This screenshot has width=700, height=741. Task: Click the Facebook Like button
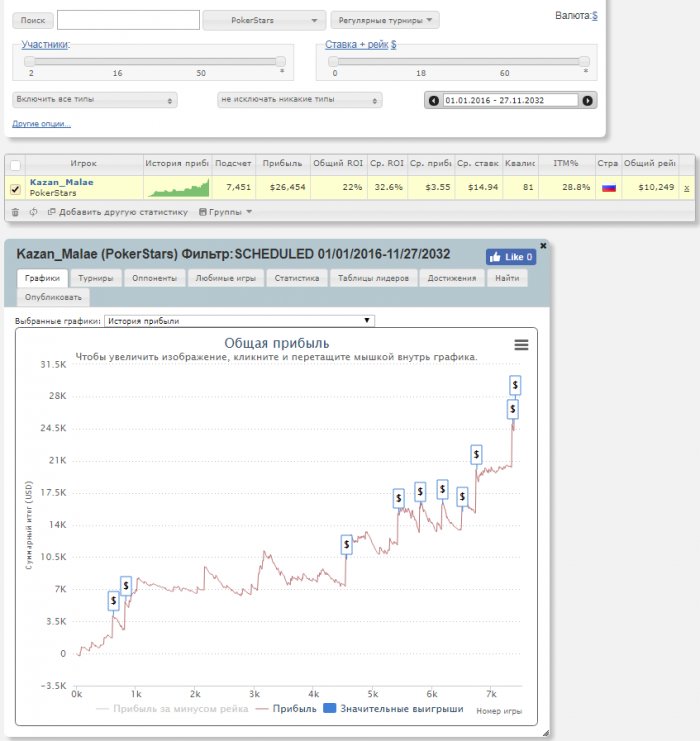pos(511,257)
